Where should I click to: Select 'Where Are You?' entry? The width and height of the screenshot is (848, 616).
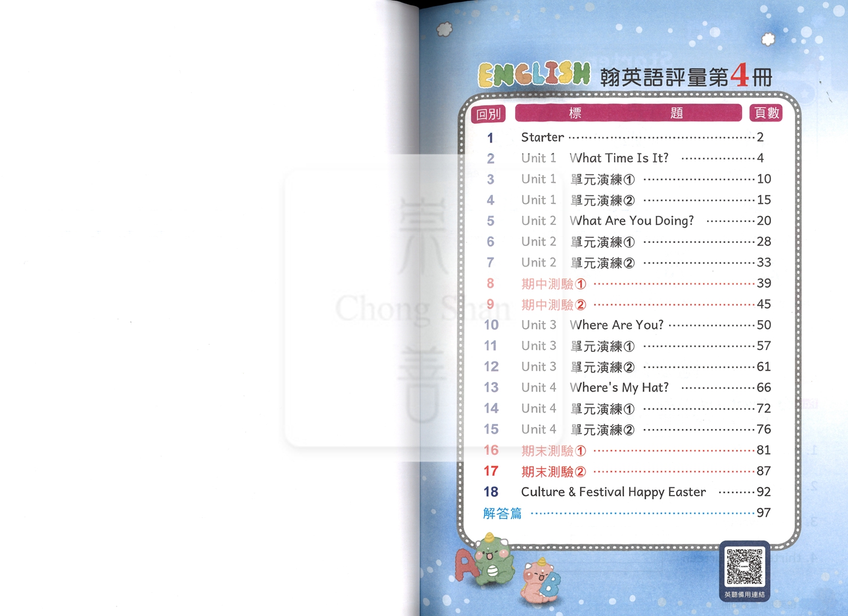(617, 325)
